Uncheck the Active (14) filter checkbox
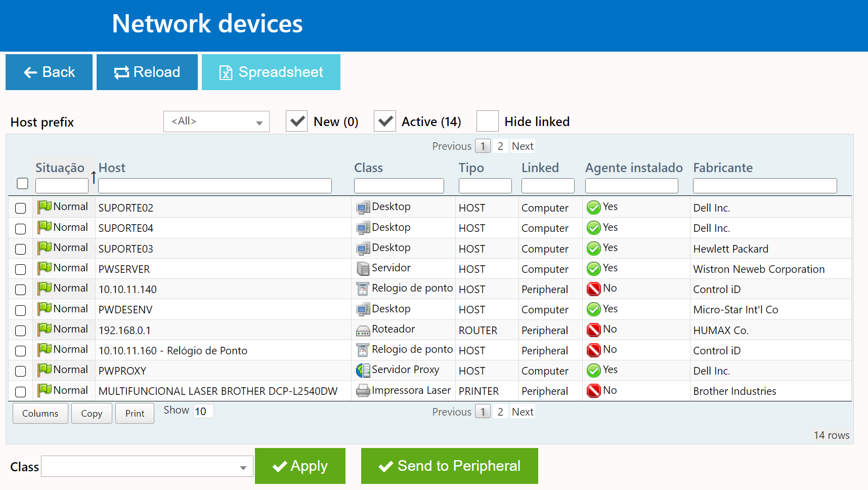The width and height of the screenshot is (868, 490). tap(384, 121)
